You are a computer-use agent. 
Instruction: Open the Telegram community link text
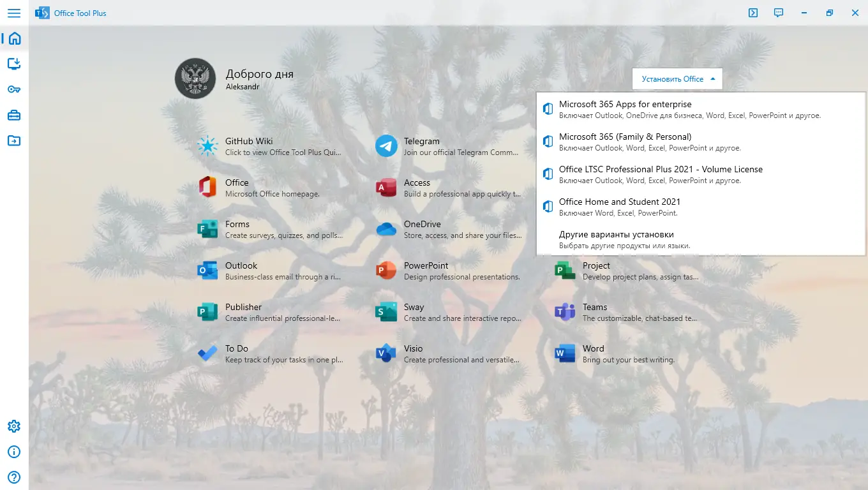422,141
